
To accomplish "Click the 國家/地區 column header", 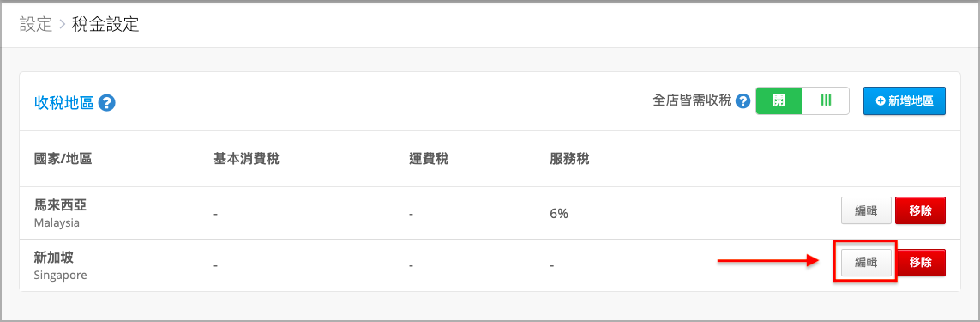I will (x=63, y=159).
